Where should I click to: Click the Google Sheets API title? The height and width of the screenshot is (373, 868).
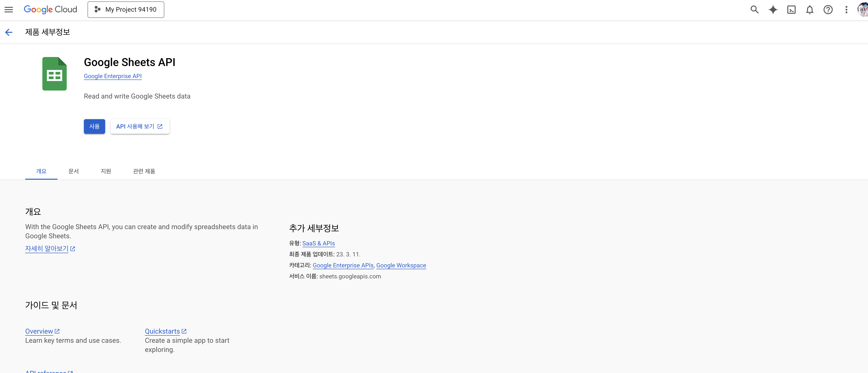(129, 62)
